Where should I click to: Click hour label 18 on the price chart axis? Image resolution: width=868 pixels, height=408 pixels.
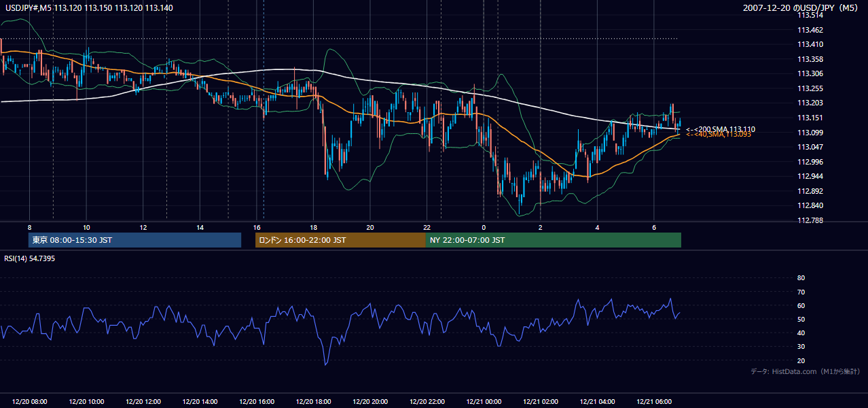point(313,227)
